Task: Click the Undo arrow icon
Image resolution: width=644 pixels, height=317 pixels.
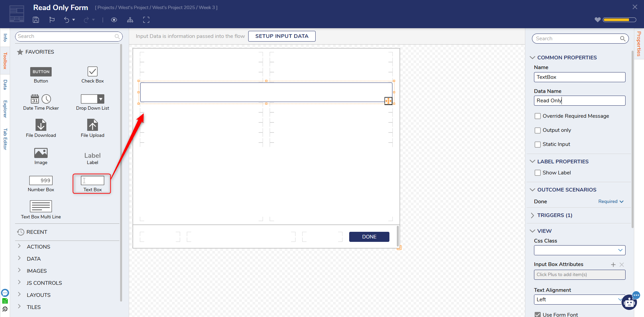Action: (x=66, y=20)
